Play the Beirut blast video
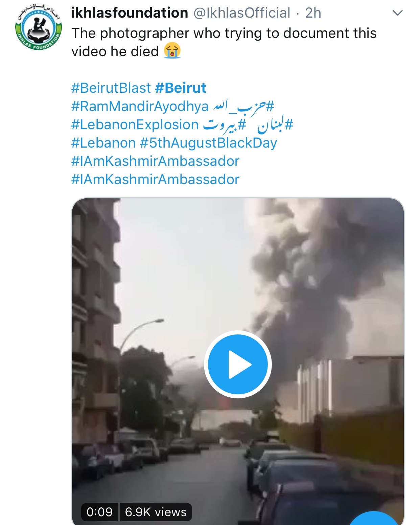The image size is (420, 525). pos(238,364)
